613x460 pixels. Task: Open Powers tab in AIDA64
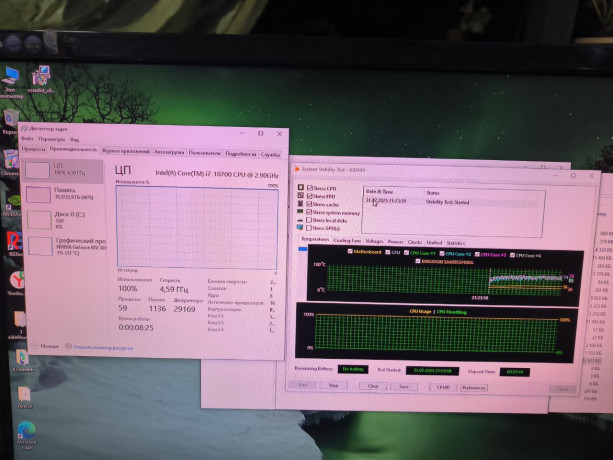[395, 242]
